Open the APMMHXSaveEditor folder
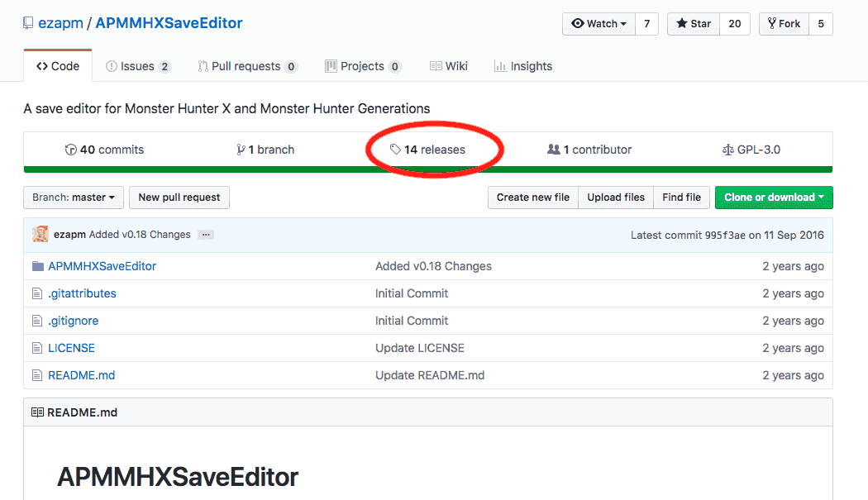Screen dimensions: 868x500 103,266
